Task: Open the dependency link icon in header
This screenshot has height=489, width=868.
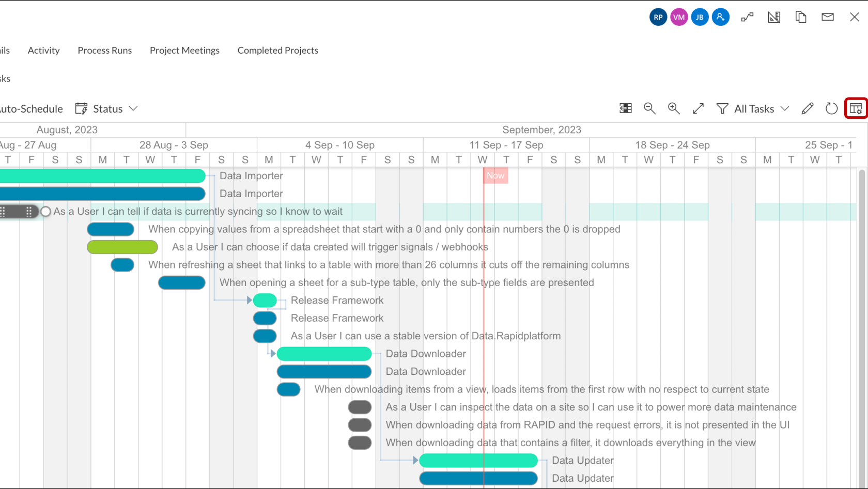Action: coord(747,17)
